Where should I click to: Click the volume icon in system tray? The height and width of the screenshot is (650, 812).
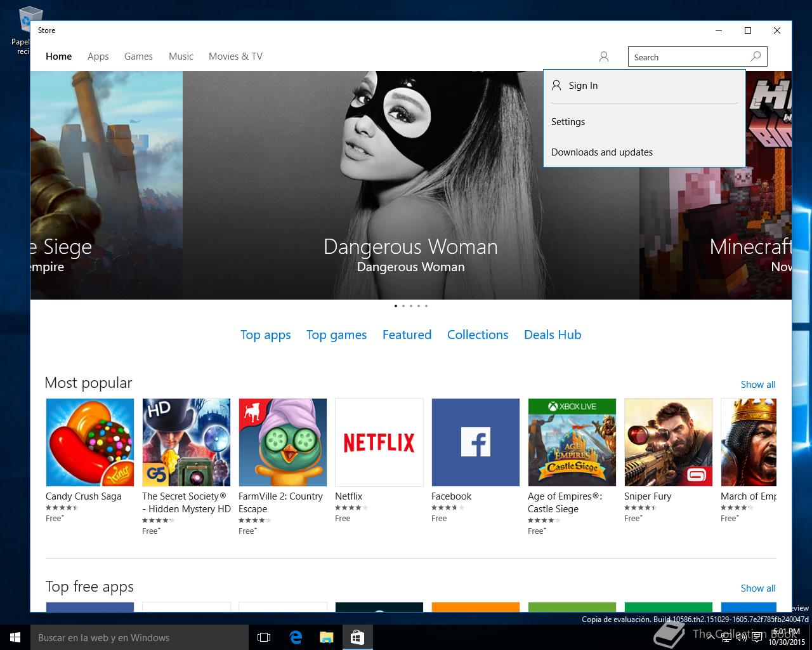(742, 637)
